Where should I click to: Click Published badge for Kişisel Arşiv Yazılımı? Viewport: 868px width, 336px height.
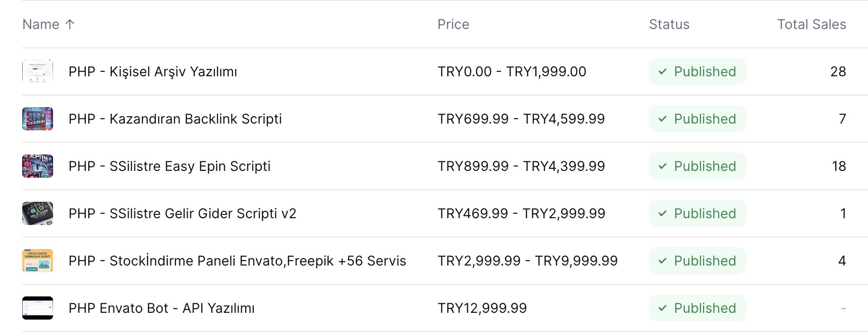pos(697,71)
